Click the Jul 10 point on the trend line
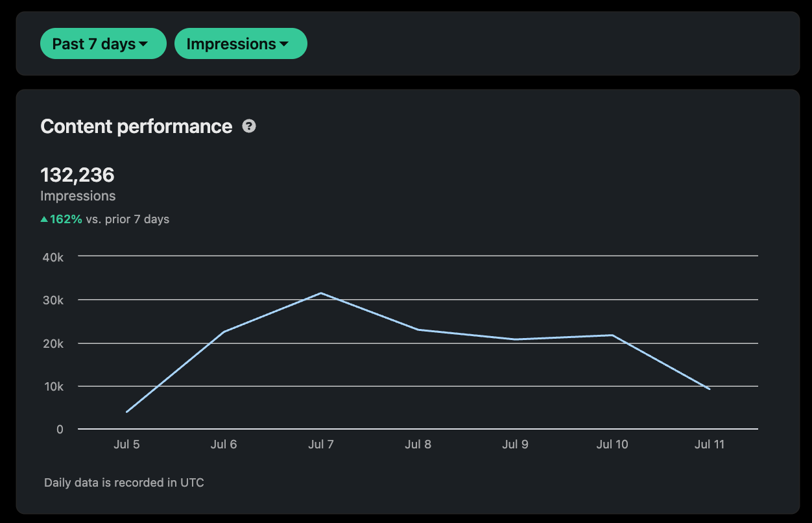The width and height of the screenshot is (812, 523). pyautogui.click(x=612, y=335)
